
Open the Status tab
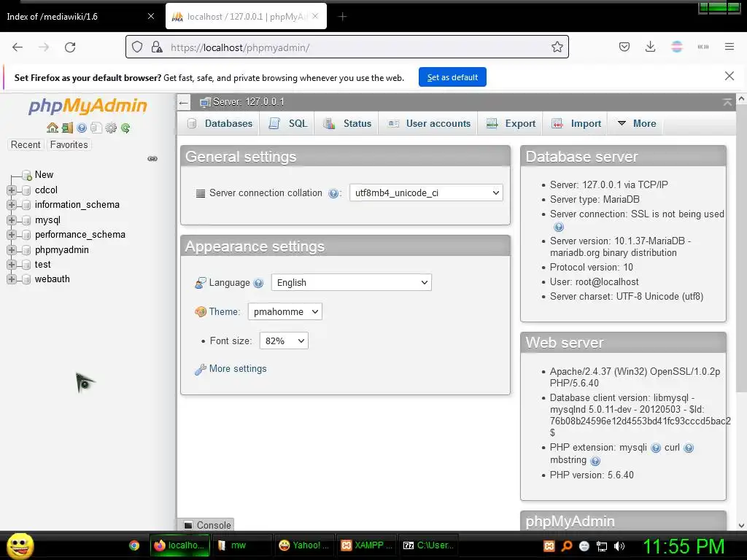(x=347, y=123)
